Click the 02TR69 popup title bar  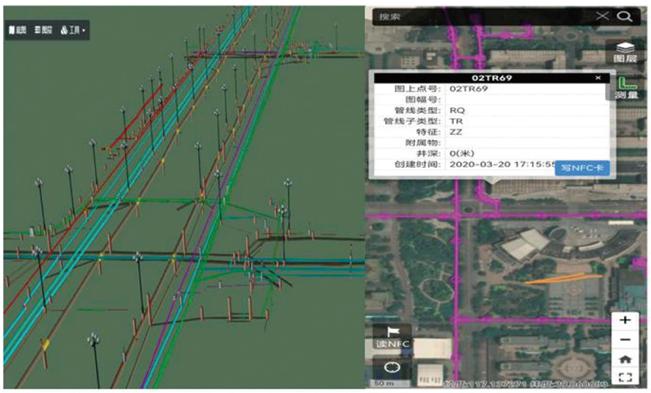coord(492,78)
